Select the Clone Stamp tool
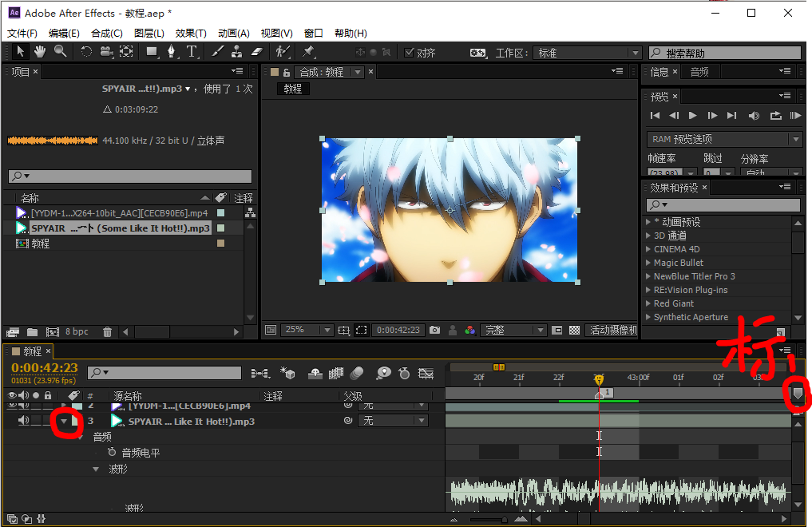Image resolution: width=812 pixels, height=527 pixels. [236, 51]
